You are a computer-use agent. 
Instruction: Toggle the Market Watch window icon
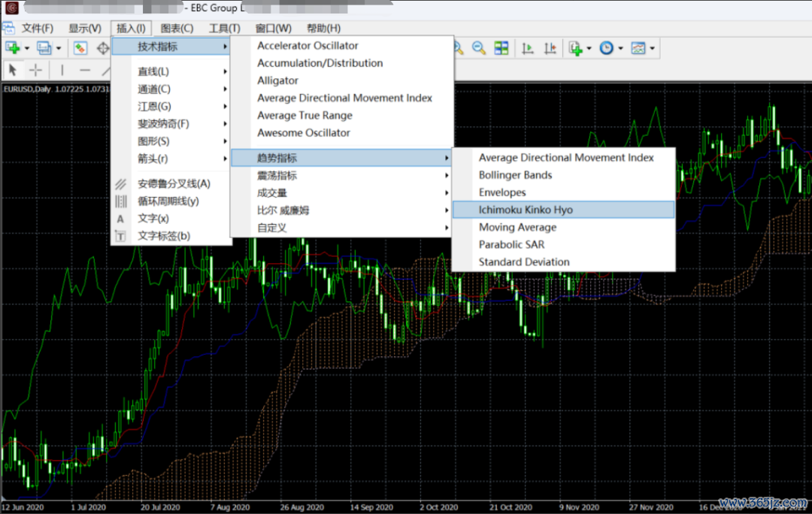[x=80, y=48]
